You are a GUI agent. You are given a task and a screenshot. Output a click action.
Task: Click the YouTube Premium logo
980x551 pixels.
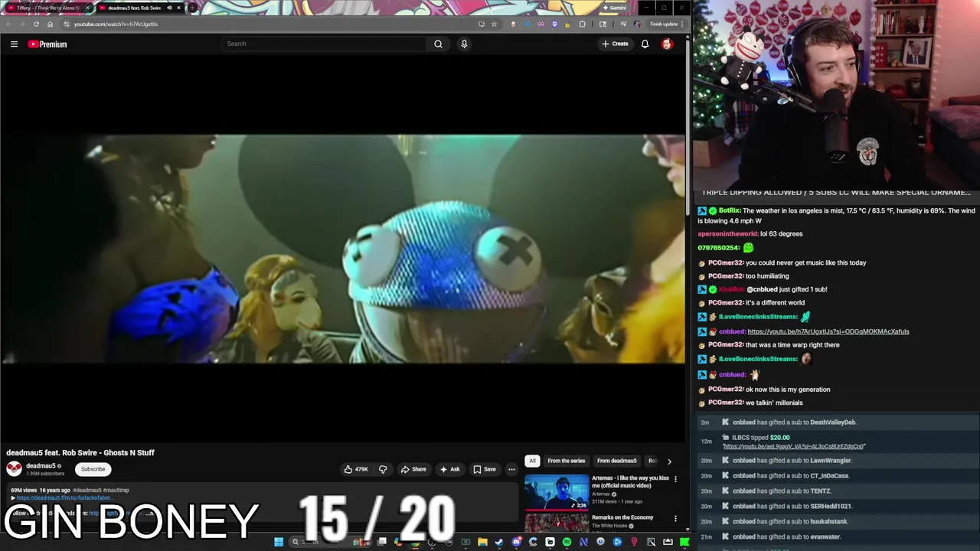47,44
